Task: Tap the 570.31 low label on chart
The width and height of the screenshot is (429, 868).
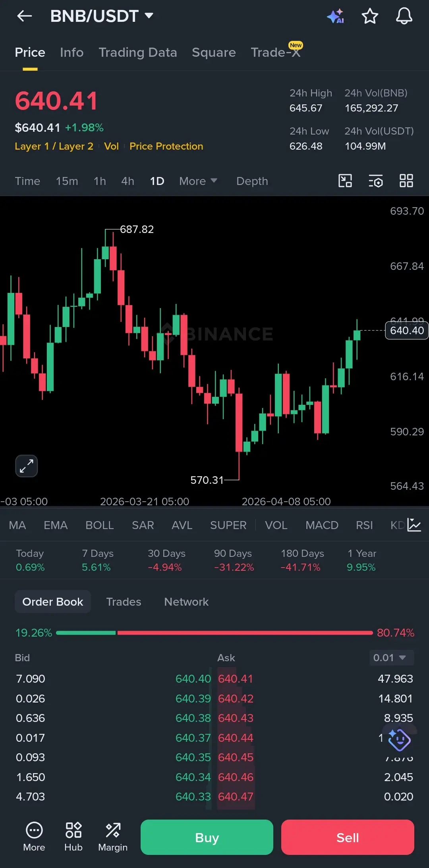Action: pyautogui.click(x=207, y=480)
